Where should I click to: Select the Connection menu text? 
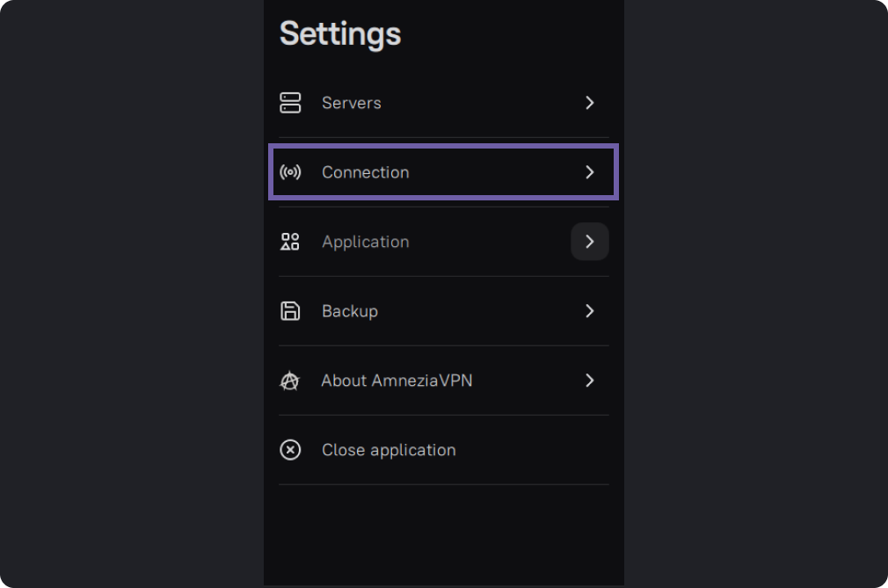tap(365, 172)
